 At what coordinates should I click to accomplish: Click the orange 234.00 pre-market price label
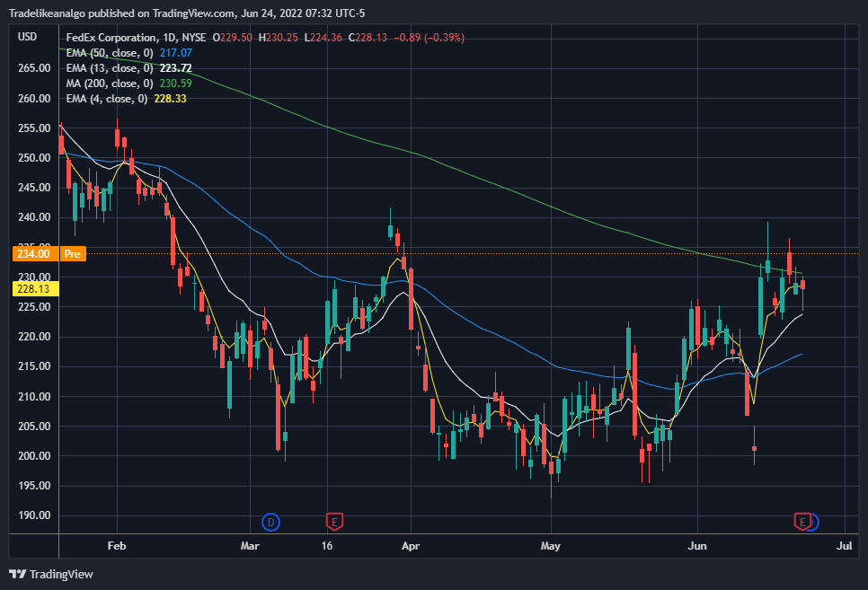point(33,254)
